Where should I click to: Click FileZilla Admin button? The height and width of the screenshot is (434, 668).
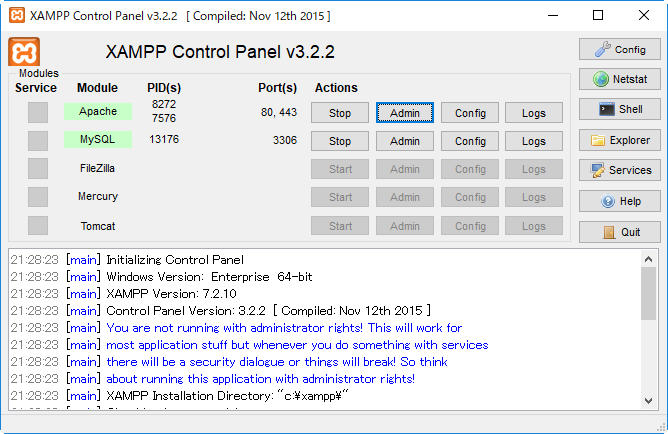pos(405,169)
